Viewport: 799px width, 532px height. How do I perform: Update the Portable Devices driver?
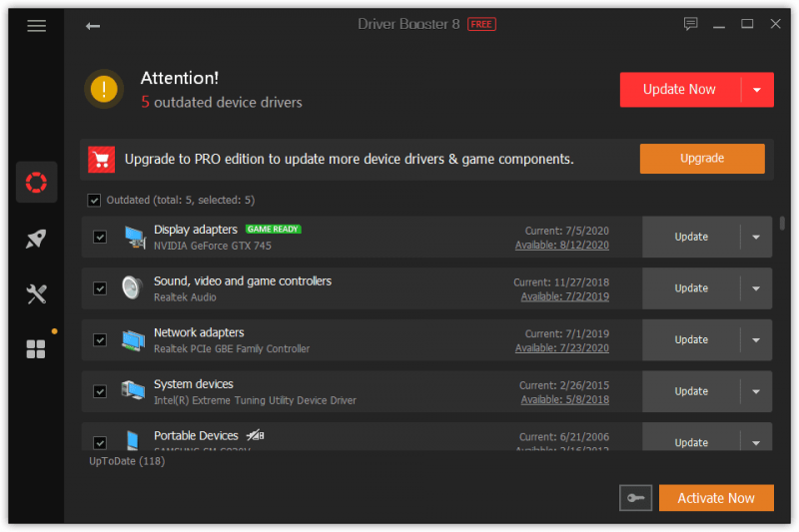[x=691, y=440]
